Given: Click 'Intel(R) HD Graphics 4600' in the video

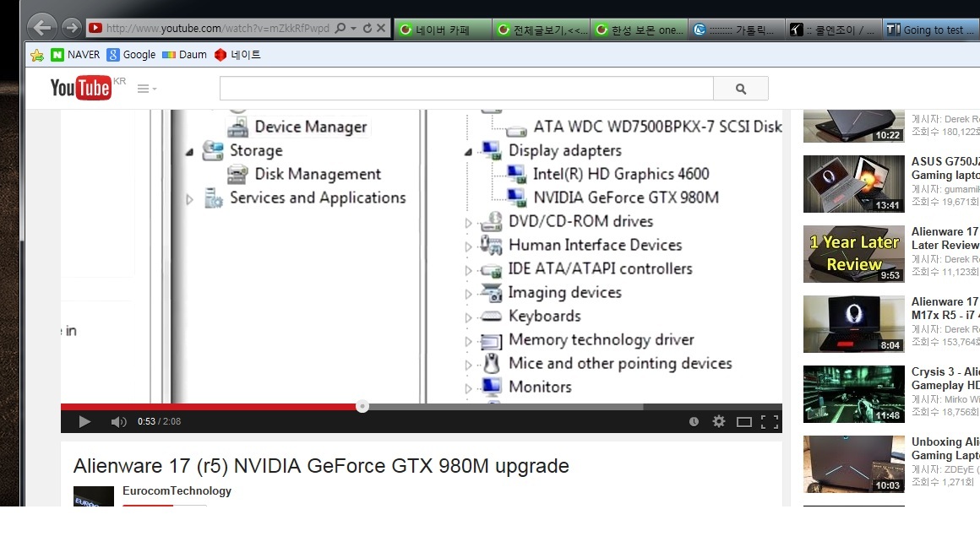Looking at the screenshot, I should [x=621, y=174].
